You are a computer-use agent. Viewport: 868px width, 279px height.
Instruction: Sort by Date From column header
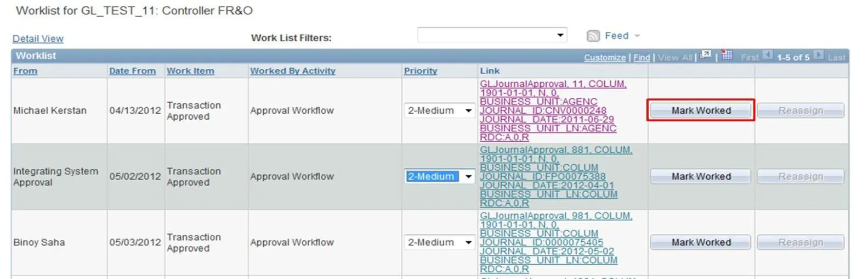(x=132, y=71)
